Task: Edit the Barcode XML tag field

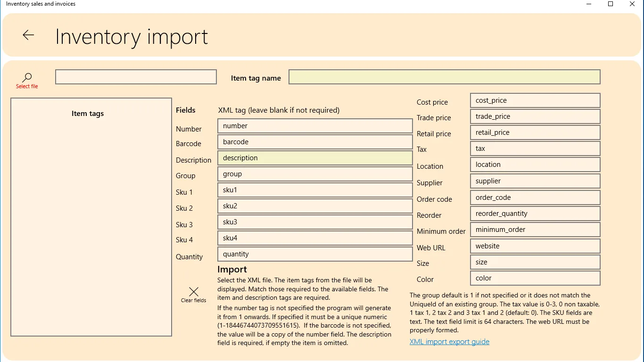Action: pyautogui.click(x=315, y=142)
